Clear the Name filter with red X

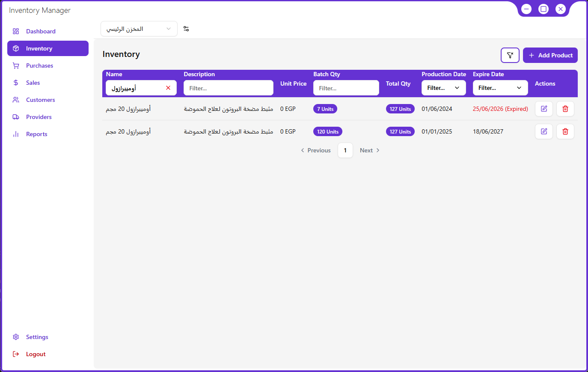tap(168, 88)
